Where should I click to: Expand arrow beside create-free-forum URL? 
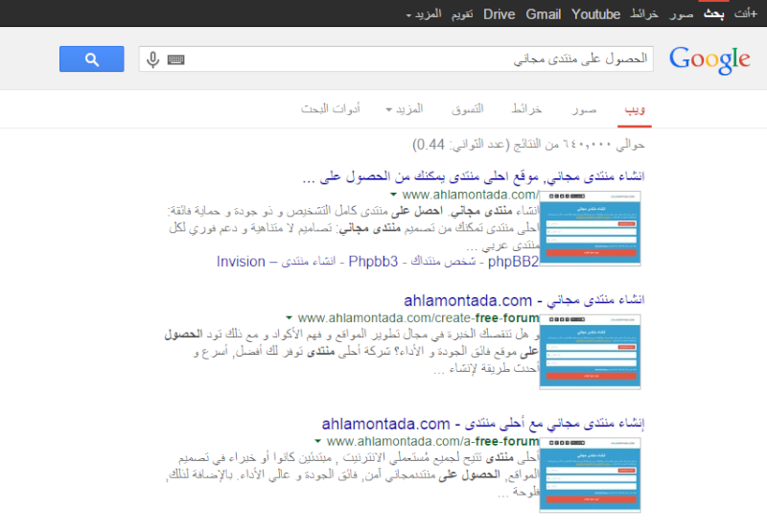(x=290, y=318)
